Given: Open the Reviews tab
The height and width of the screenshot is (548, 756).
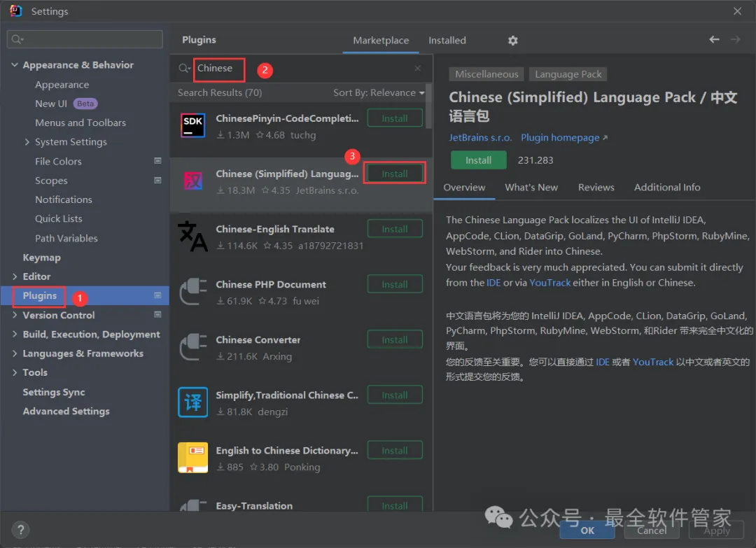Looking at the screenshot, I should [x=596, y=188].
